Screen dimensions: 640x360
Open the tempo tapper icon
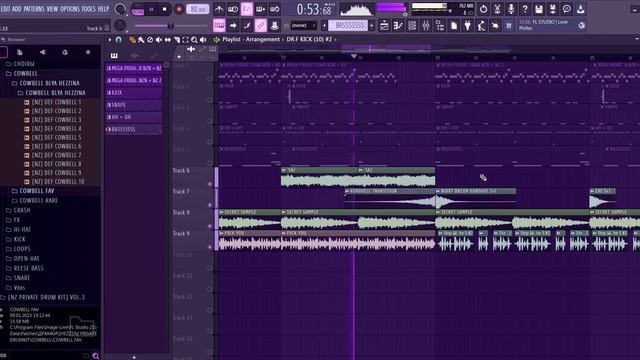[481, 26]
